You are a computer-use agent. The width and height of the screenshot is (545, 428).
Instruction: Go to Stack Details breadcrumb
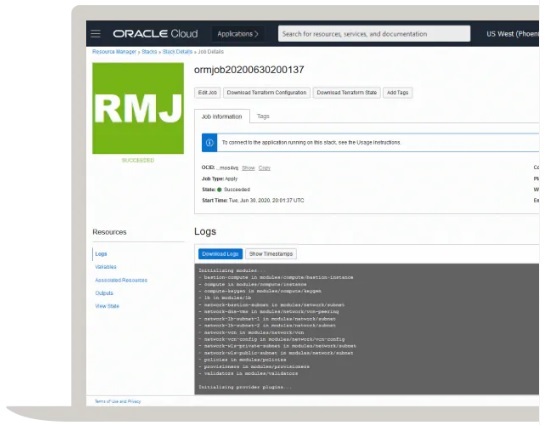[x=177, y=51]
